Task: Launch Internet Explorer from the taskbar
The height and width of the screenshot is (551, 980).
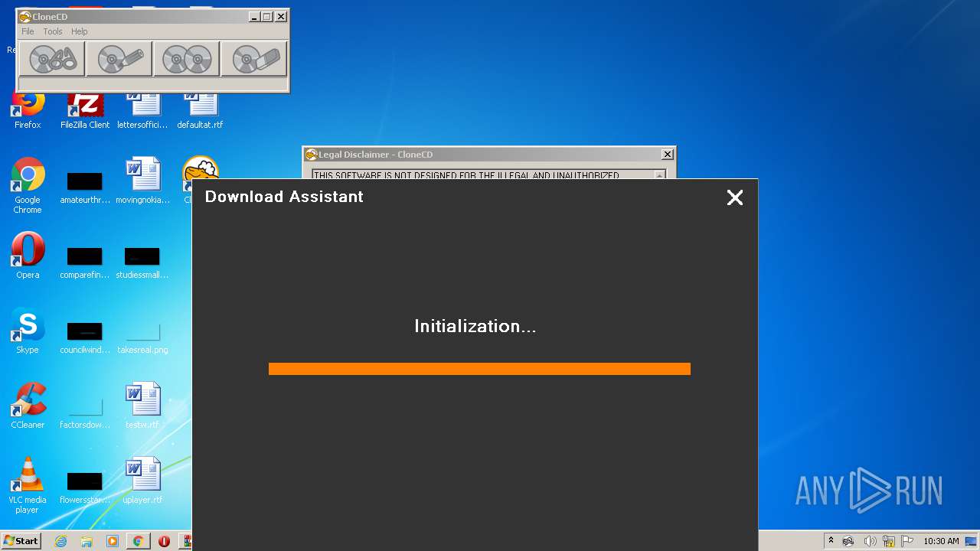Action: (x=60, y=541)
